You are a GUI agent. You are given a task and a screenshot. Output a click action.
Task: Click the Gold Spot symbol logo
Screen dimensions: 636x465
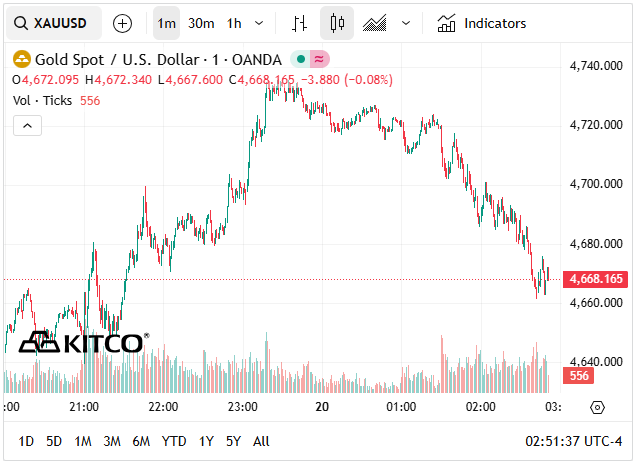point(20,59)
